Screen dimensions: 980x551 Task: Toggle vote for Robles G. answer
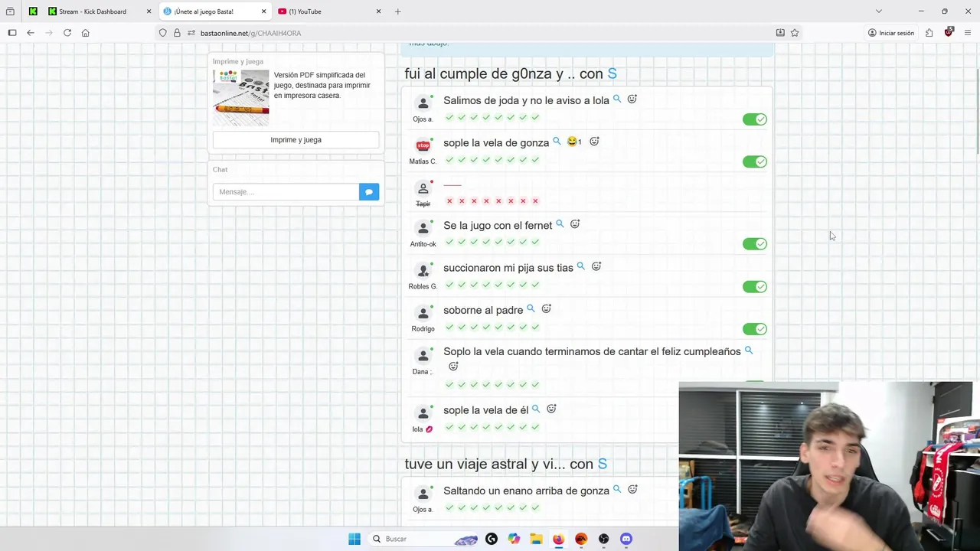(755, 287)
